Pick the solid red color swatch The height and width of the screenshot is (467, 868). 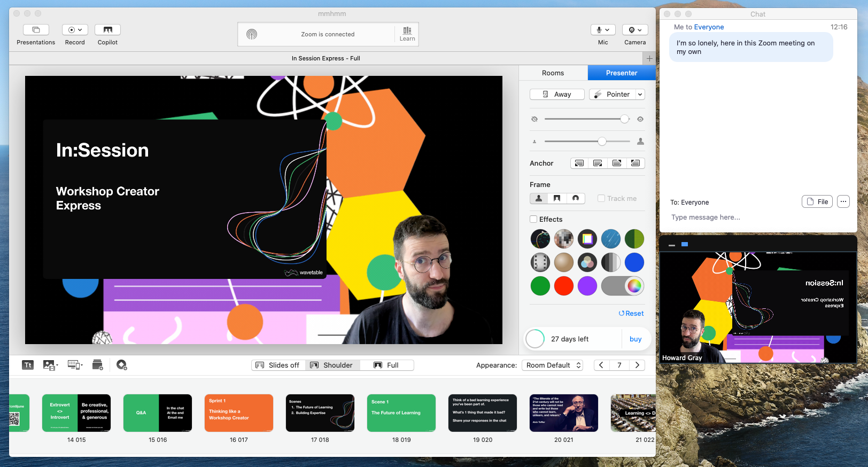564,286
